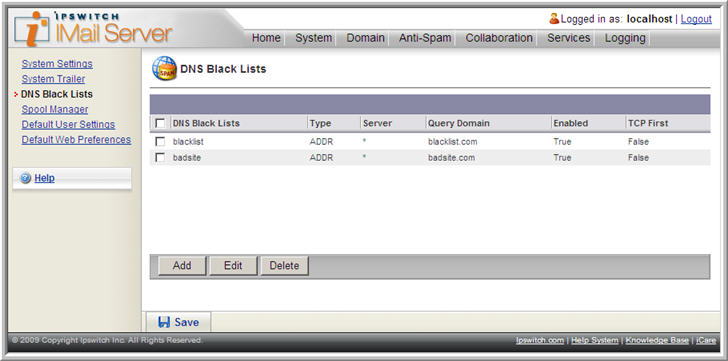Open Default Web Preferences
The image size is (728, 361).
[x=76, y=140]
